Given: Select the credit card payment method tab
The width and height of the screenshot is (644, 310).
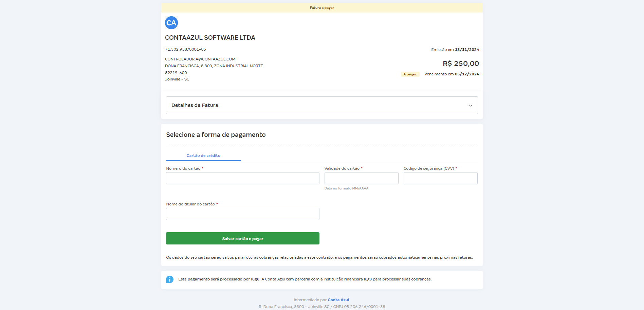Looking at the screenshot, I should 203,155.
